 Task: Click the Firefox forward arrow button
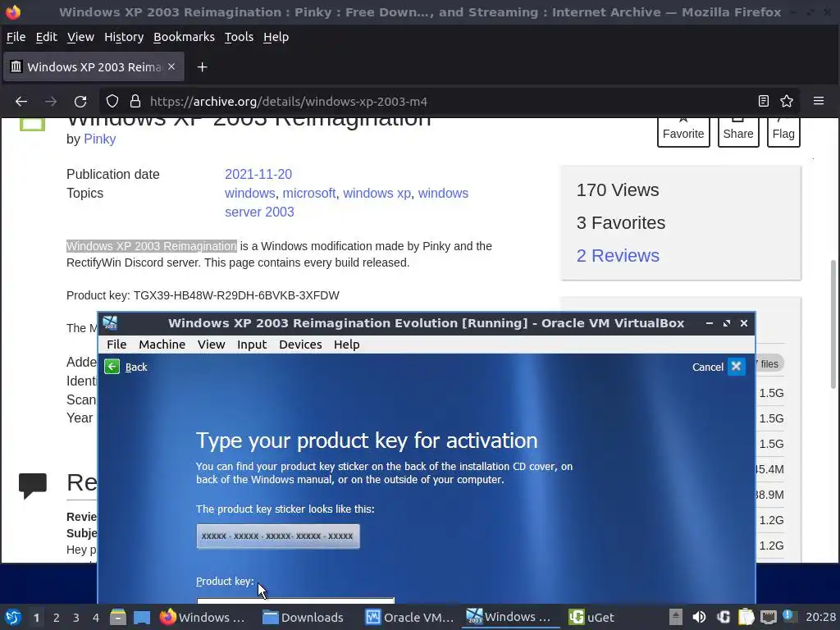tap(51, 101)
